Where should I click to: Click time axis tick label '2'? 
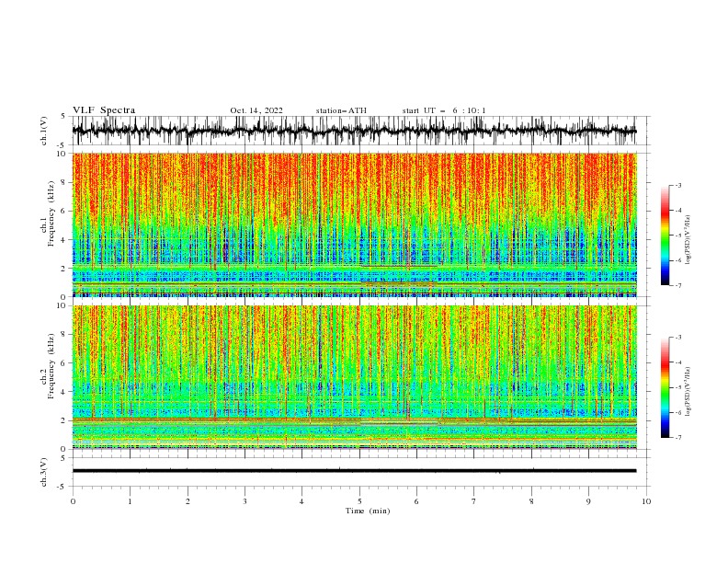pos(188,501)
